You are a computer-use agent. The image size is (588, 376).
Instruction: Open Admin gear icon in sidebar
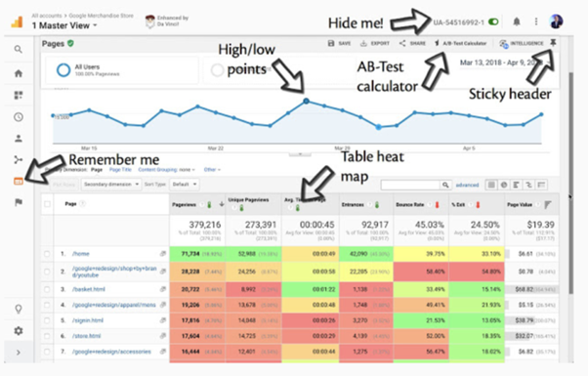(x=18, y=331)
